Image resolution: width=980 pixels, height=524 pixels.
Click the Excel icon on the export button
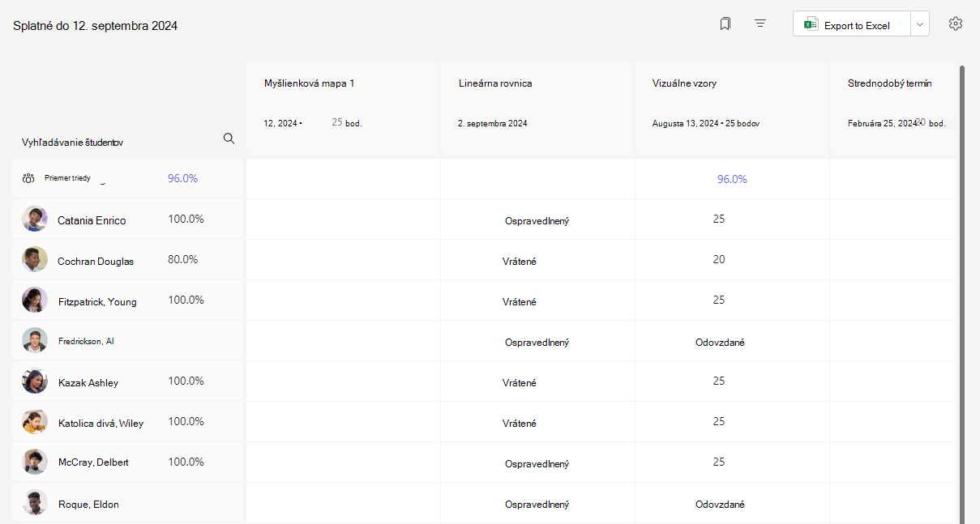pyautogui.click(x=811, y=25)
